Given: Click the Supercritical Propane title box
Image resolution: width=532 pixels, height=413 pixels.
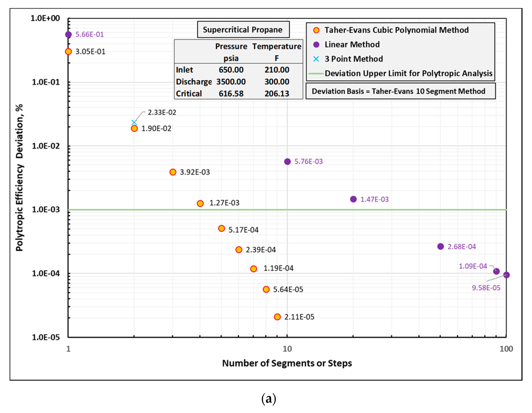Looking at the screenshot, I should (x=243, y=29).
